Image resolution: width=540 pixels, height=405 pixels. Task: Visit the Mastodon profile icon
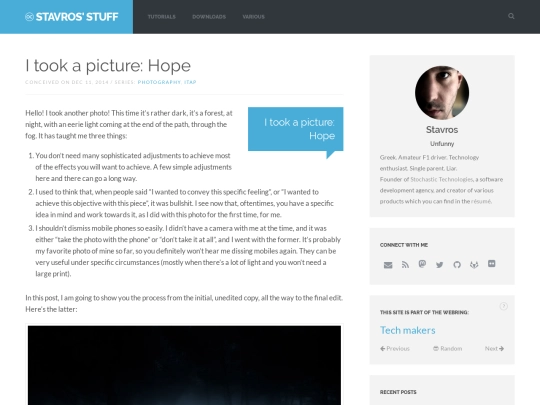pos(422,264)
